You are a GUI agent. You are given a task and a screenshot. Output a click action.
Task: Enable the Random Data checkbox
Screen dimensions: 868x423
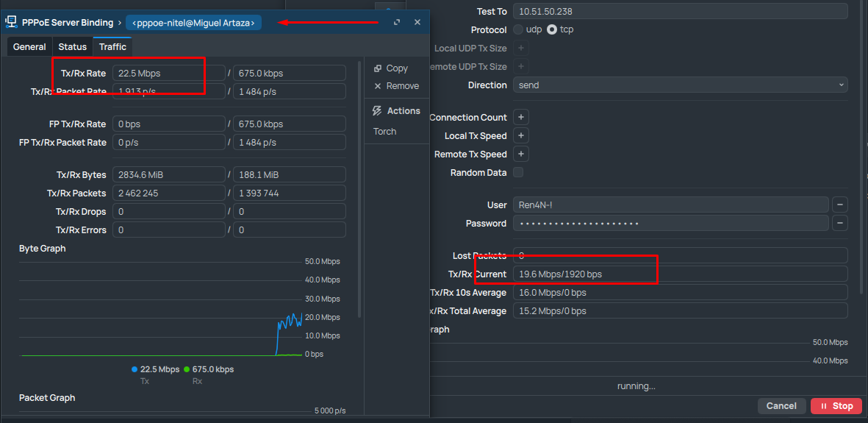coord(518,173)
